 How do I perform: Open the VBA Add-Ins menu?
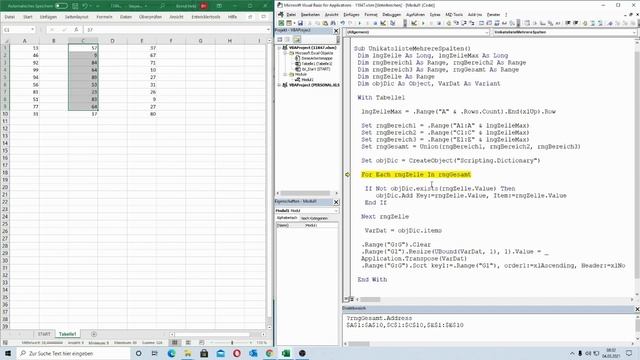coord(475,15)
